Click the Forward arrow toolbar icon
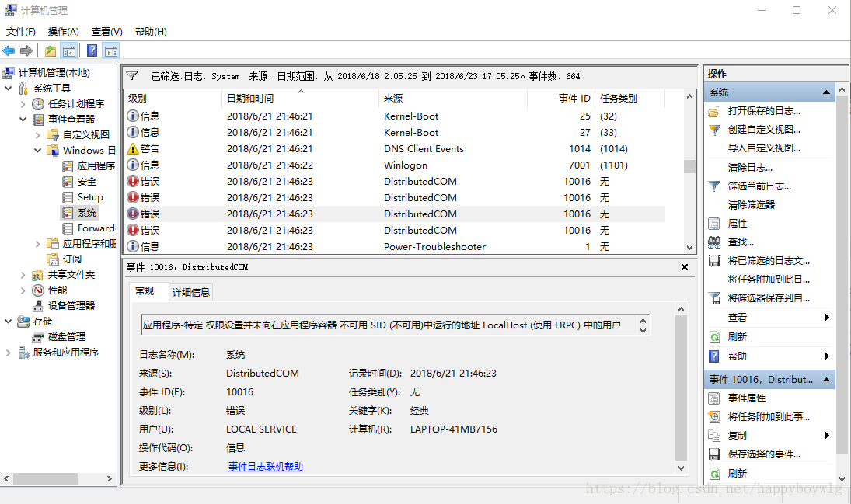The image size is (851, 504). point(26,51)
